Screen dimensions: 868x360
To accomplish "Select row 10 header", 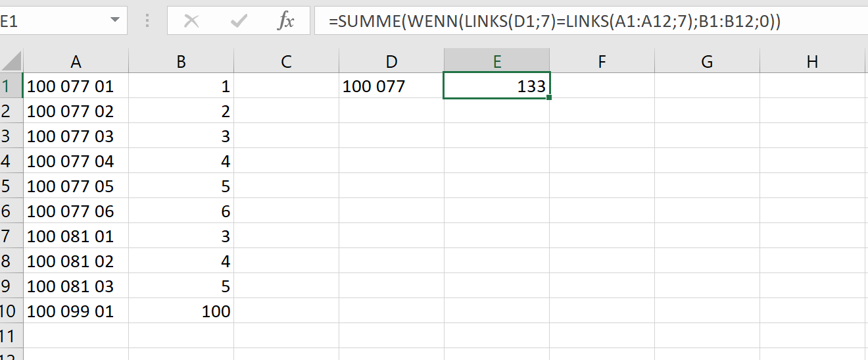I will coord(11,311).
